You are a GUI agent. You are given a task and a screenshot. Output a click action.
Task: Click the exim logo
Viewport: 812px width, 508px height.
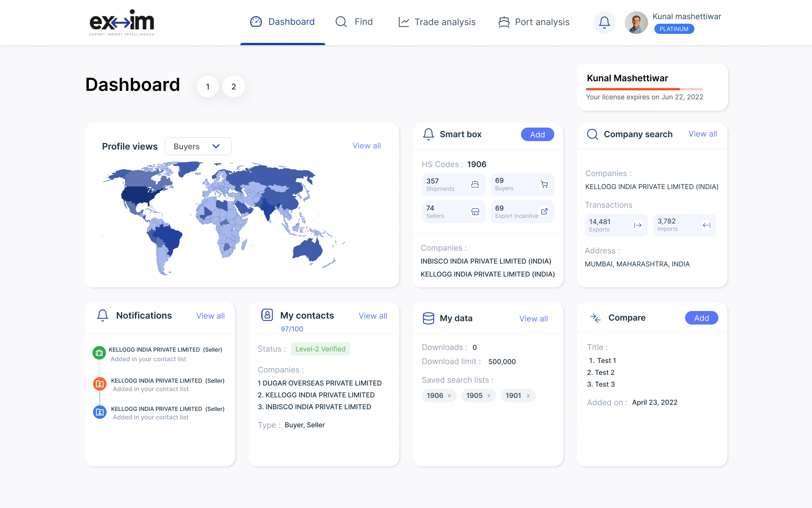122,22
